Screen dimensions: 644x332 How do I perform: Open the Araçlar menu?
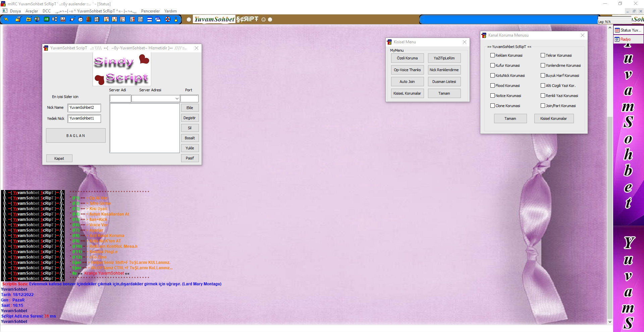[32, 11]
